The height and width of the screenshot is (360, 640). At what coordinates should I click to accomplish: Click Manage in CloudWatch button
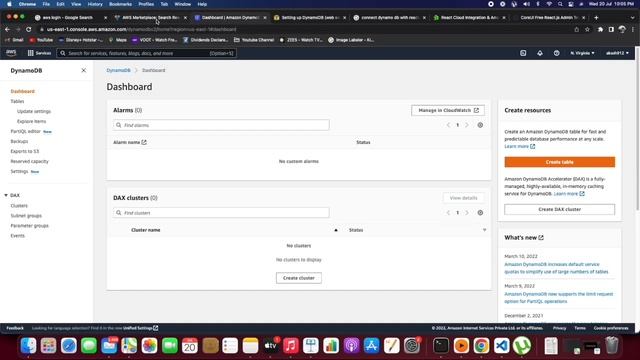[x=448, y=110]
